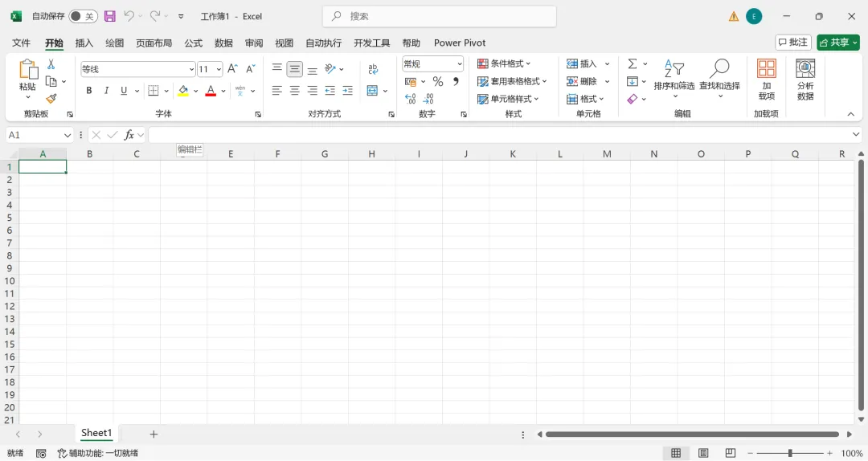Image resolution: width=868 pixels, height=461 pixels.
Task: Click the Fill down arrow icon
Action: pos(633,81)
